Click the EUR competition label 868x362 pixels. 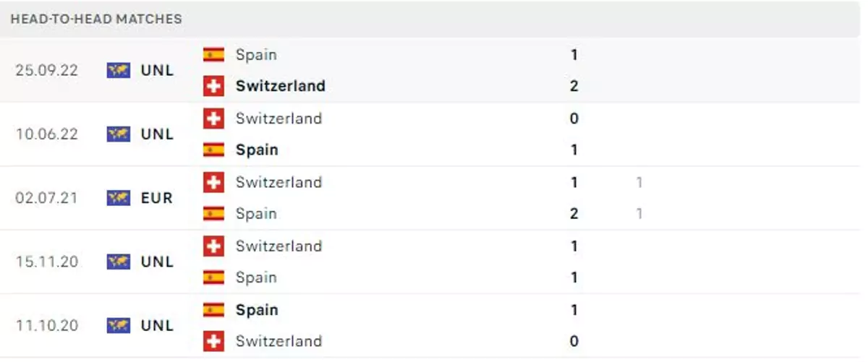coord(157,198)
